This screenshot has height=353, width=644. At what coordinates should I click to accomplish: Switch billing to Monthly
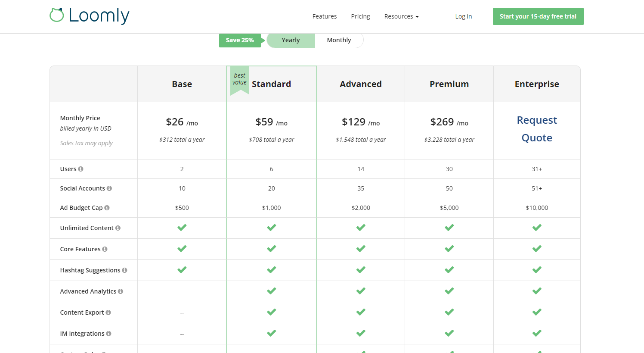pos(339,40)
